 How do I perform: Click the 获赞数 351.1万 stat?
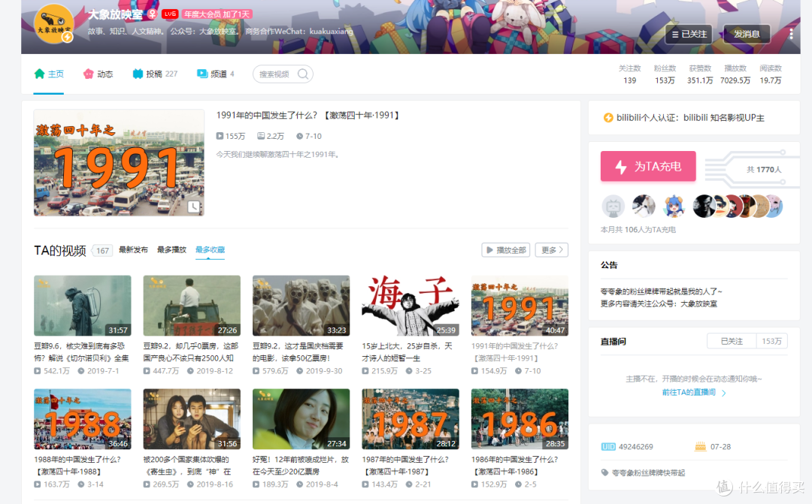click(x=700, y=74)
